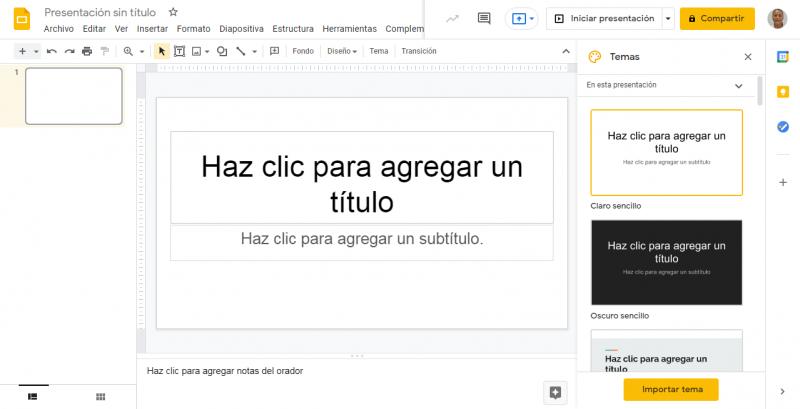The width and height of the screenshot is (800, 409).
Task: Click the add comment toolbar icon
Action: click(x=274, y=51)
